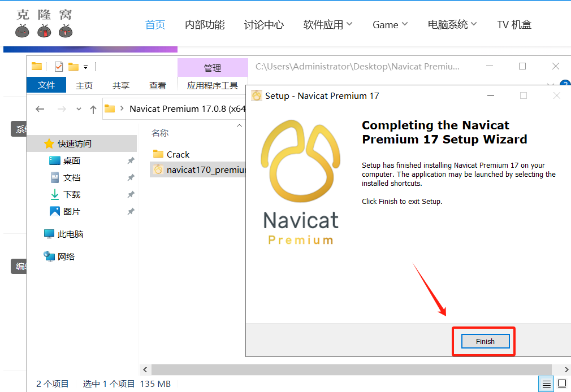Click the 快速访问 star icon
Viewport: 571px width, 392px height.
(49, 143)
